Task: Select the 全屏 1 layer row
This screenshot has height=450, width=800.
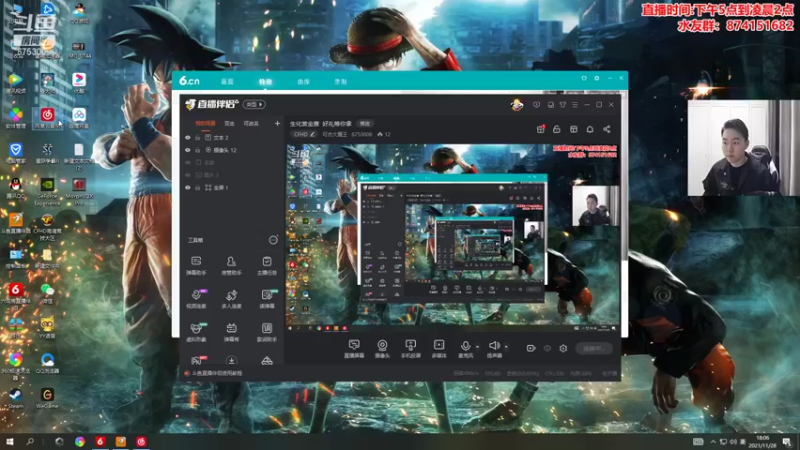Action: coord(232,188)
